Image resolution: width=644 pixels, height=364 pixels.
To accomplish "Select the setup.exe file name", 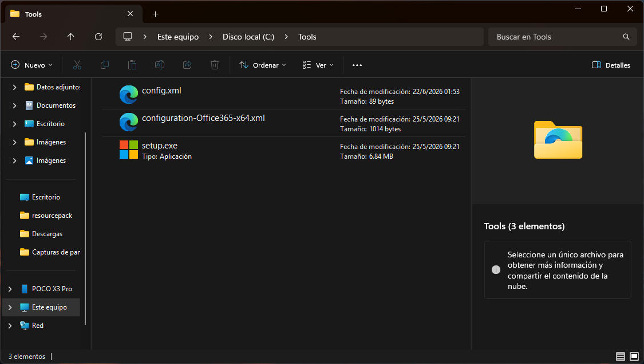I will coord(159,146).
